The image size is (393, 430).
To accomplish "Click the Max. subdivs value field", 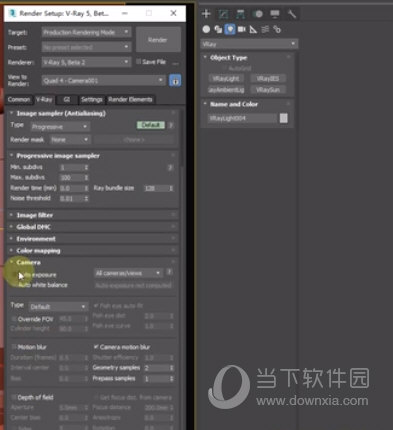I will tap(71, 177).
